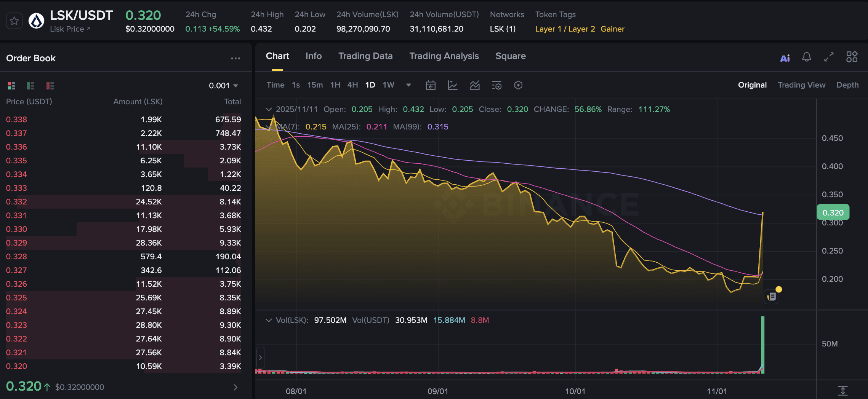Show only sell orders in order book

coord(50,86)
